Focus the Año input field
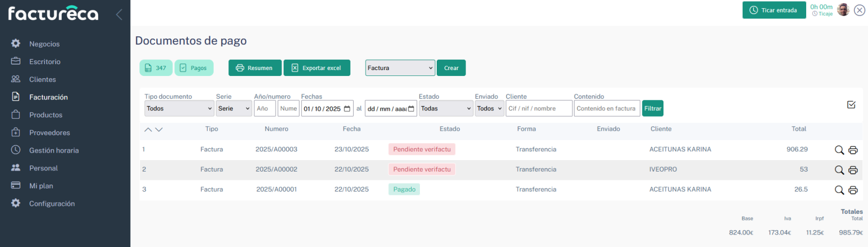This screenshot has height=247, width=868. point(265,109)
